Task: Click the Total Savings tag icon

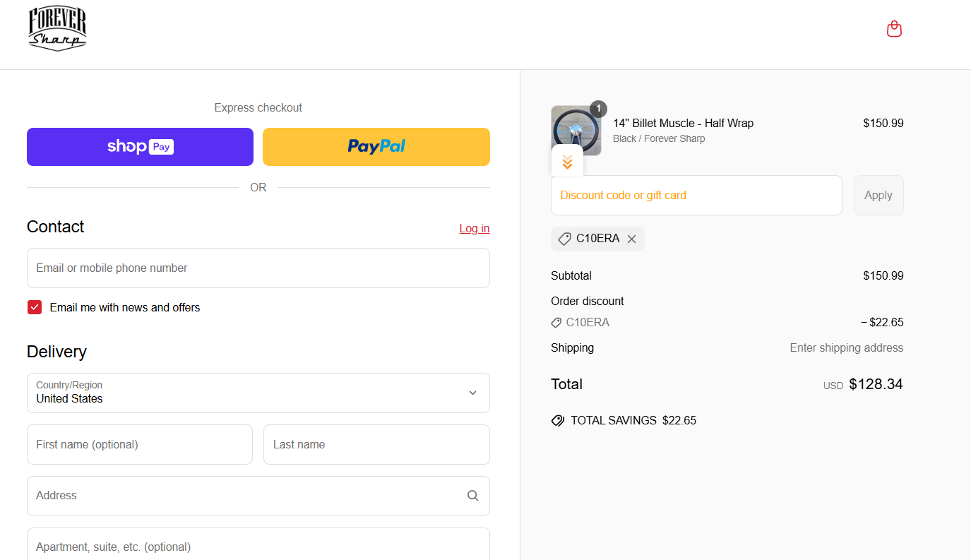Action: [x=558, y=421]
